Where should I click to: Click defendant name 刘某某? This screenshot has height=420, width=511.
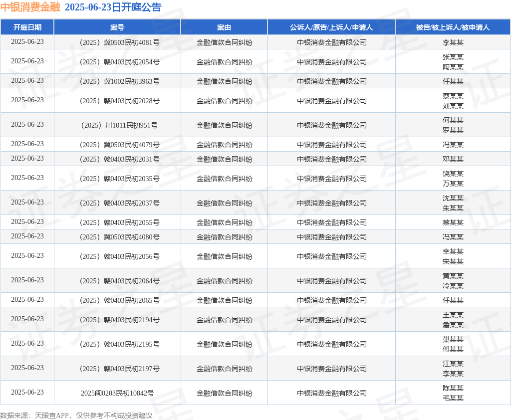(453, 106)
